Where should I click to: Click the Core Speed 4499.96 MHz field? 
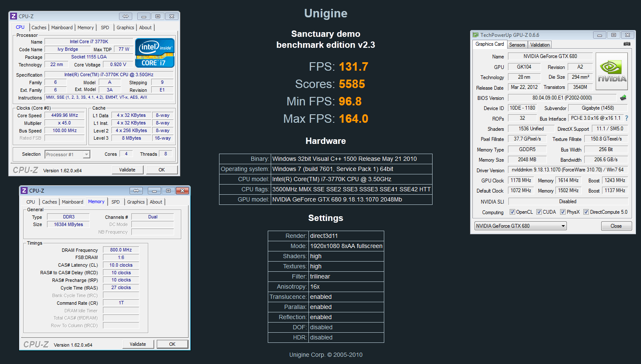click(x=65, y=115)
